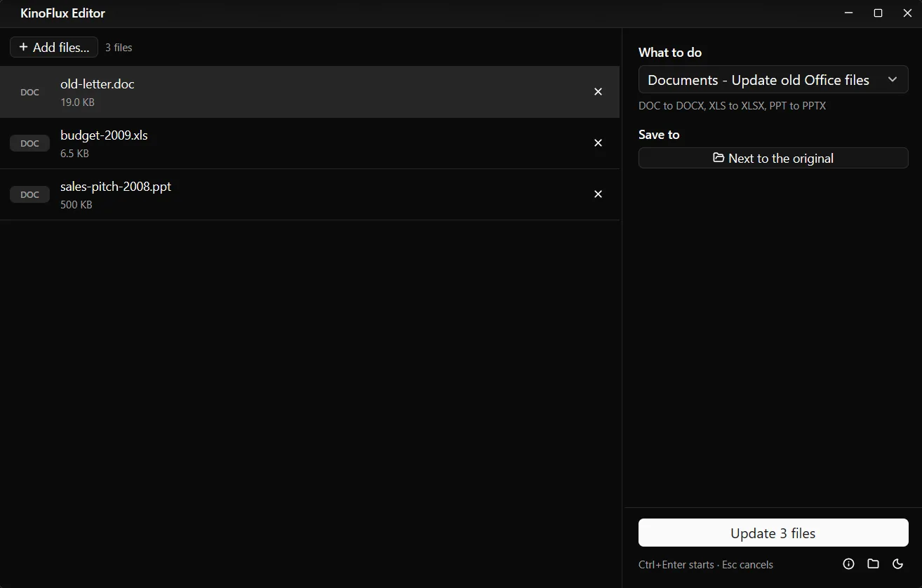The width and height of the screenshot is (922, 588).
Task: Maximize the KinoFlux Editor window
Action: click(x=878, y=13)
